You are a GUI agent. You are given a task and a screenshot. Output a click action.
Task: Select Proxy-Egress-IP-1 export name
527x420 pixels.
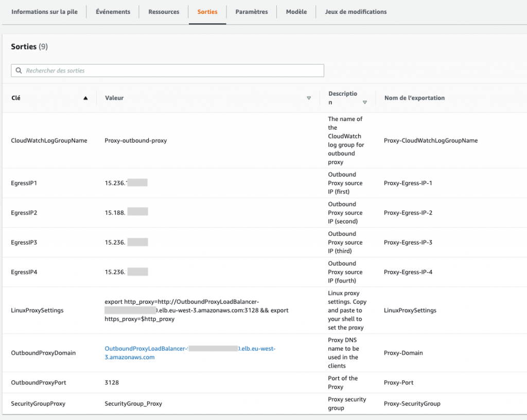tap(408, 183)
